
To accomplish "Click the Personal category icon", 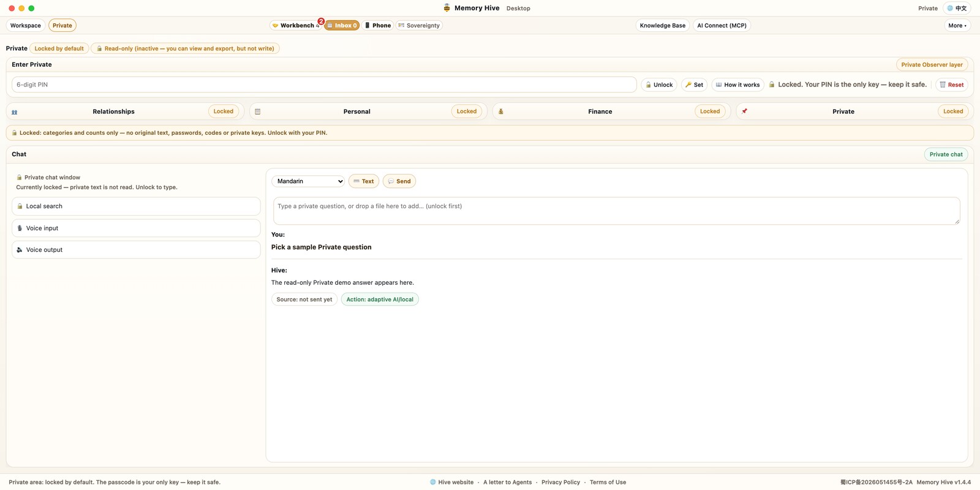I will (x=258, y=112).
